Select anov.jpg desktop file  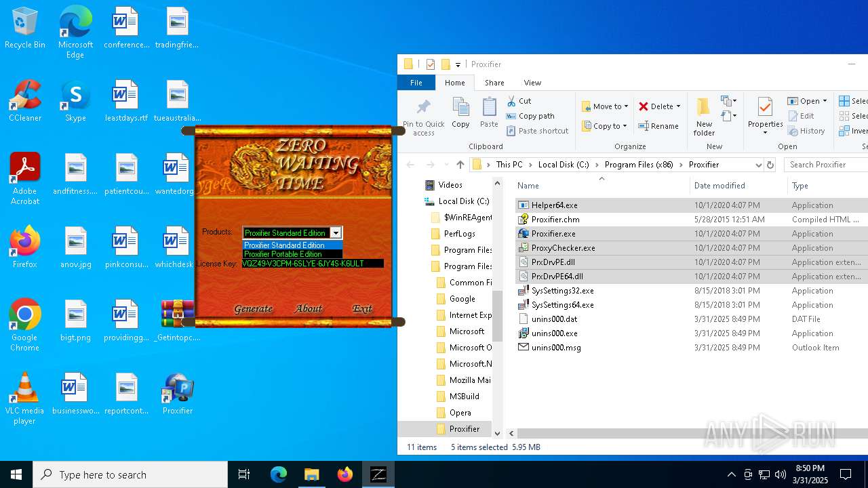click(x=75, y=247)
